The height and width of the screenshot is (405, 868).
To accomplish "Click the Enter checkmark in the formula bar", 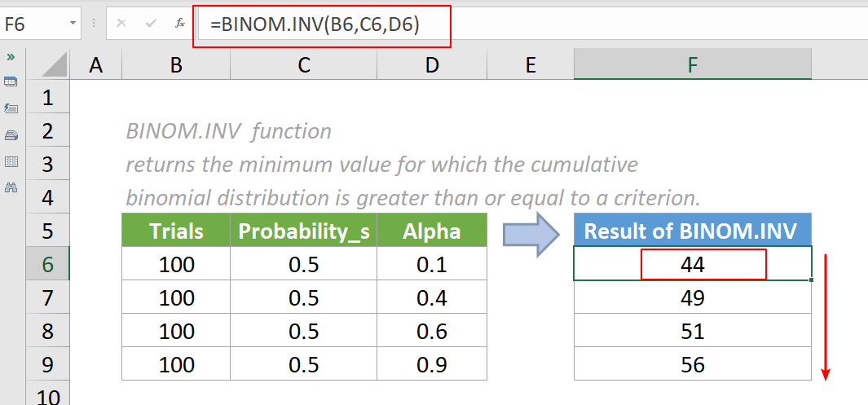I will [x=151, y=24].
